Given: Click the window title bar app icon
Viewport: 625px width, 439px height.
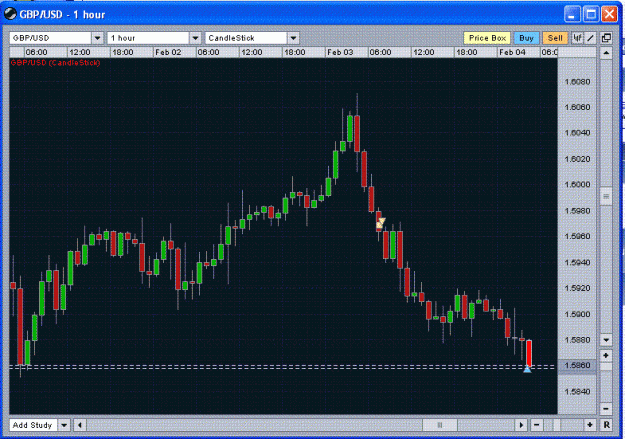Looking at the screenshot, I should click(10, 14).
